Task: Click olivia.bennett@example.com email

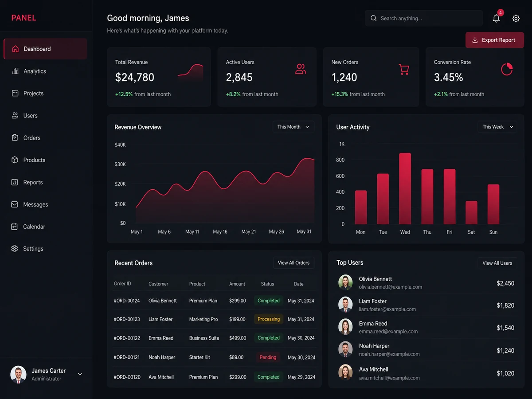Action: tap(391, 287)
